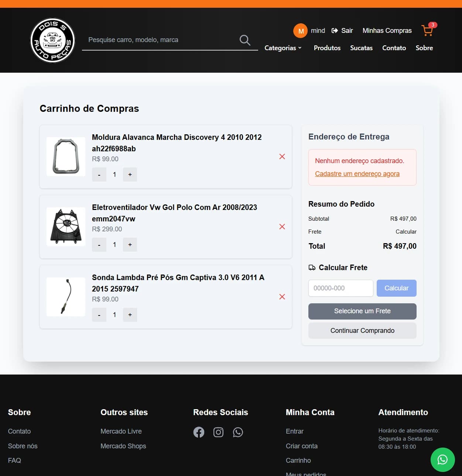Click the CEP input field 00000-000
The height and width of the screenshot is (476, 462).
coord(340,288)
